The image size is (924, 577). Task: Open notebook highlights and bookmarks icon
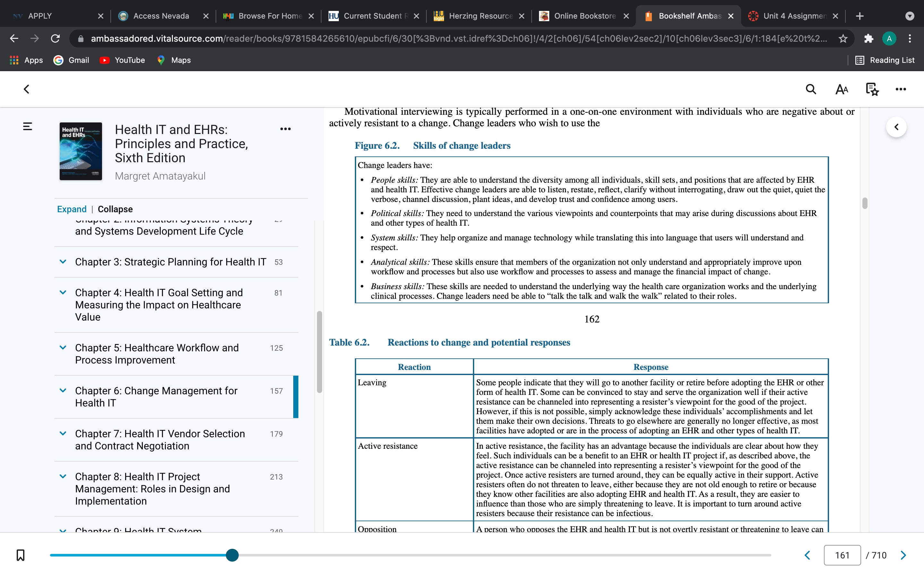tap(872, 89)
